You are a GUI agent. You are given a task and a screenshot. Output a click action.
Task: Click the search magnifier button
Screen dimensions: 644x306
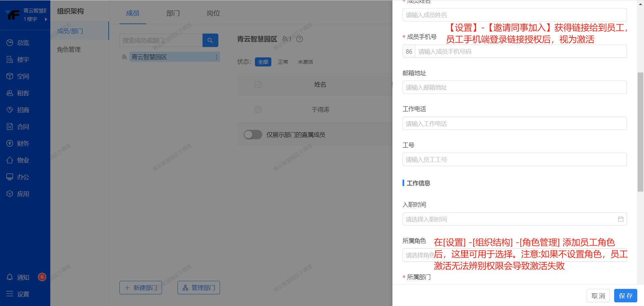tap(210, 40)
